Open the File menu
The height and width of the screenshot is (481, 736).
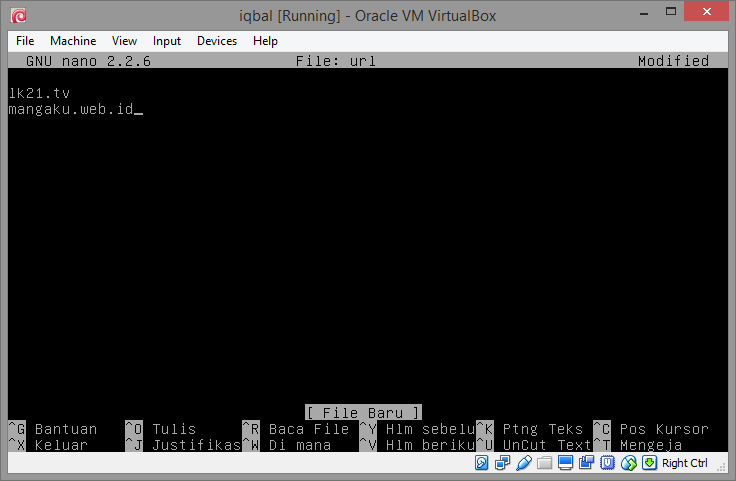click(25, 41)
